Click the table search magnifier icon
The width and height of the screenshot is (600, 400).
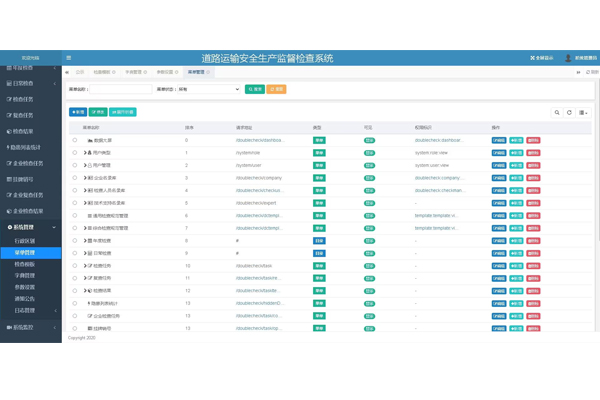pos(557,112)
